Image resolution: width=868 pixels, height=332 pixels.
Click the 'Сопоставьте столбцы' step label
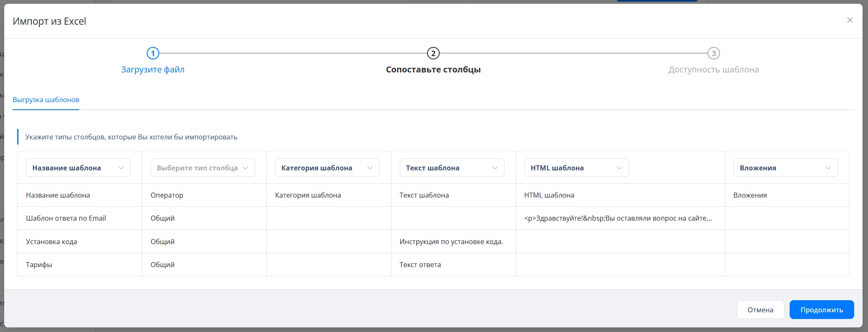433,69
